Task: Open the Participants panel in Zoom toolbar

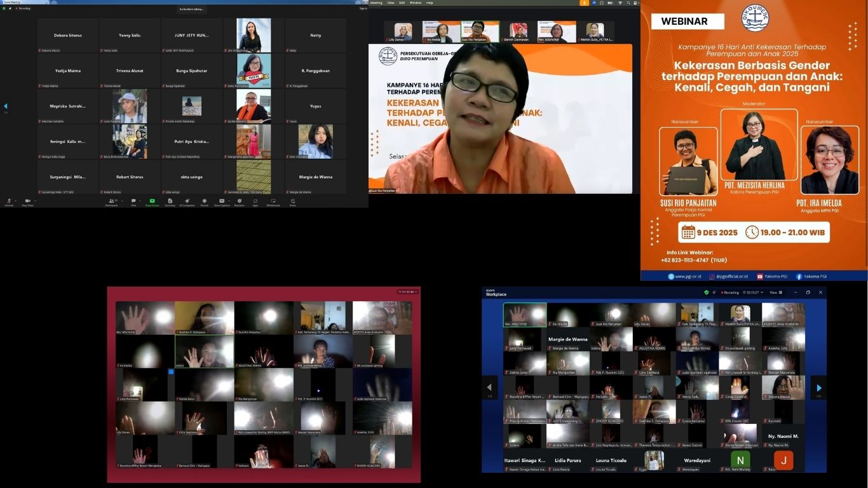Action: point(111,201)
